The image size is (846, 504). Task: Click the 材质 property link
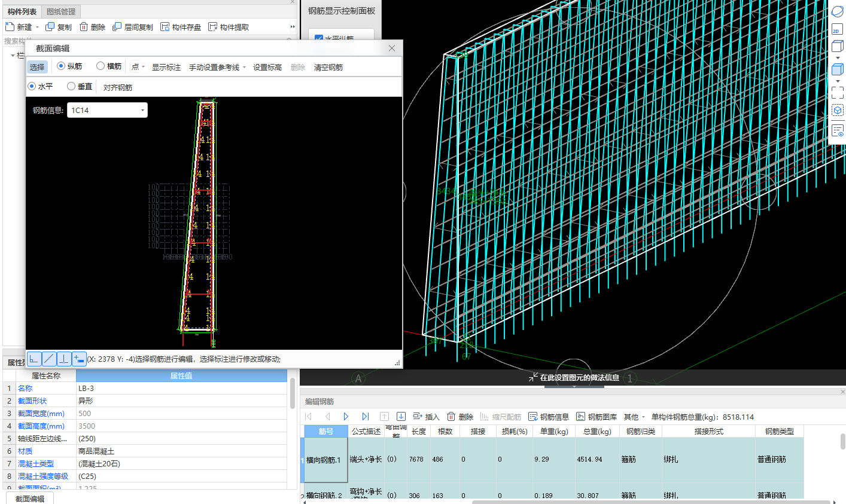pos(25,451)
